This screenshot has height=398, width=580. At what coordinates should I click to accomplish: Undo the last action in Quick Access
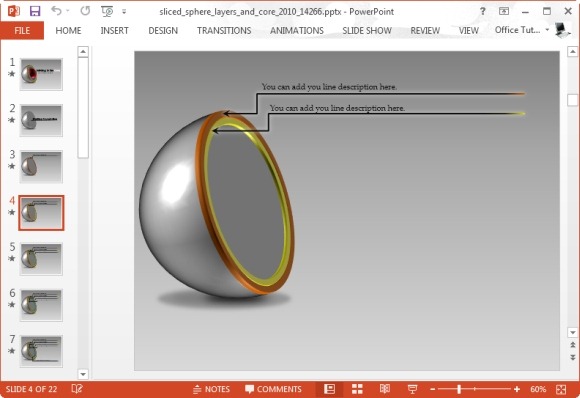point(57,11)
